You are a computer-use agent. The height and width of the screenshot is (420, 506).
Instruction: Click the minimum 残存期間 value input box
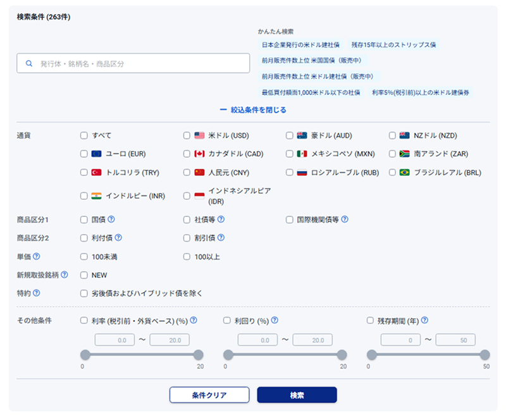(x=398, y=340)
